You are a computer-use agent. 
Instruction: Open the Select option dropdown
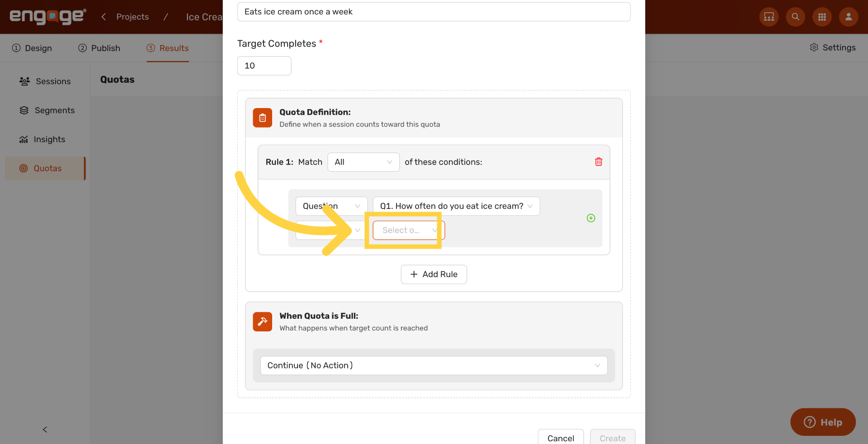409,230
